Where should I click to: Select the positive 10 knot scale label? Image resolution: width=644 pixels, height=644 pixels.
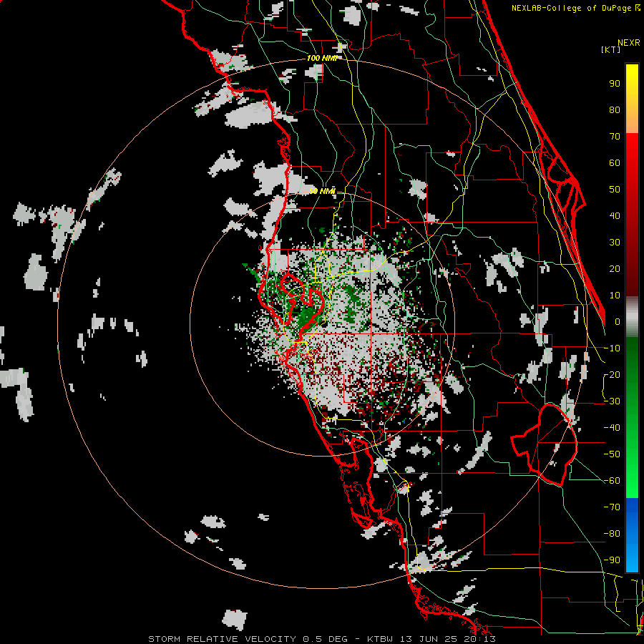(x=615, y=296)
